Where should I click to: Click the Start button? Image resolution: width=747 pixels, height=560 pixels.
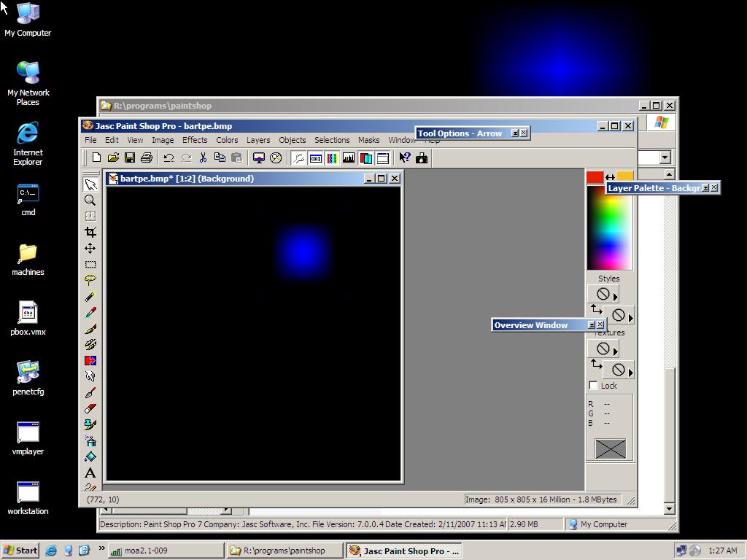coord(20,551)
